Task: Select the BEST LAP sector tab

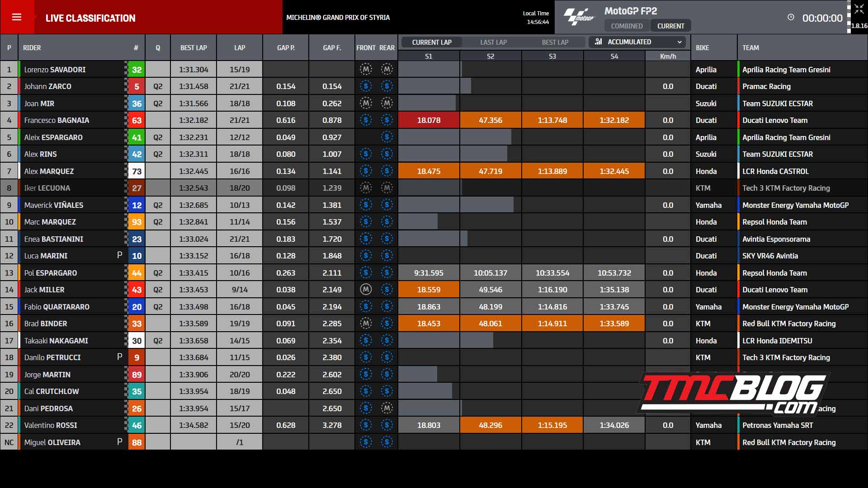Action: pos(555,42)
